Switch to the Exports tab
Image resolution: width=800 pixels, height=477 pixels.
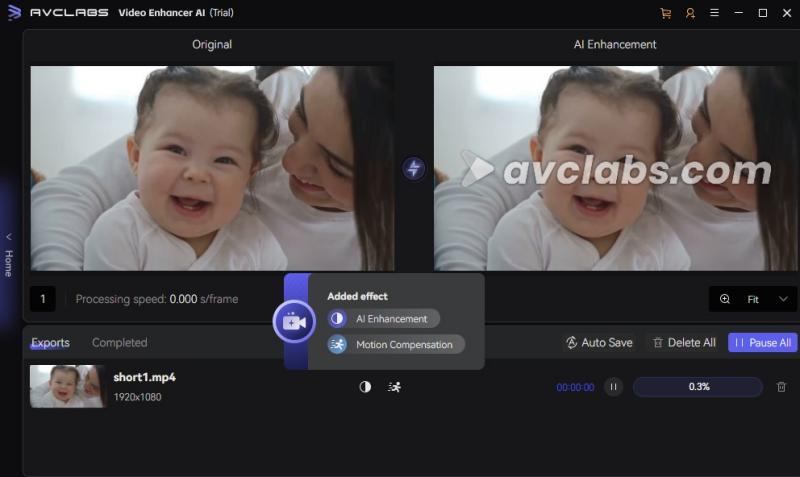pyautogui.click(x=50, y=343)
